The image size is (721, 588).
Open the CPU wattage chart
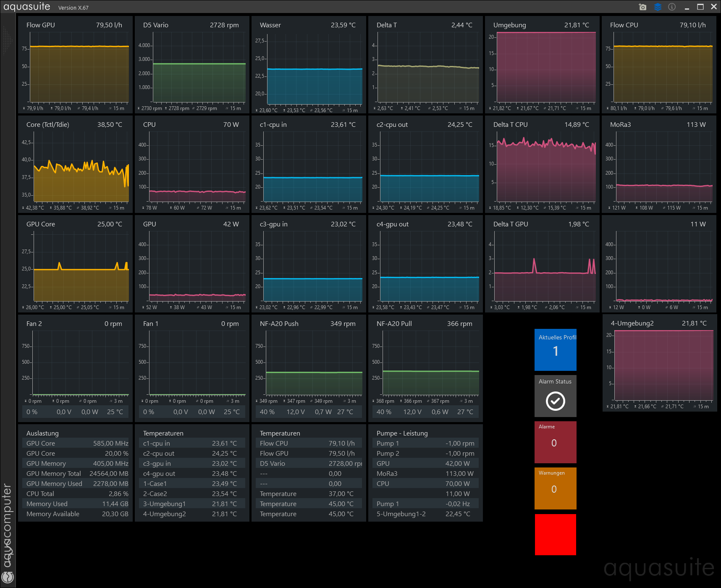pyautogui.click(x=192, y=164)
